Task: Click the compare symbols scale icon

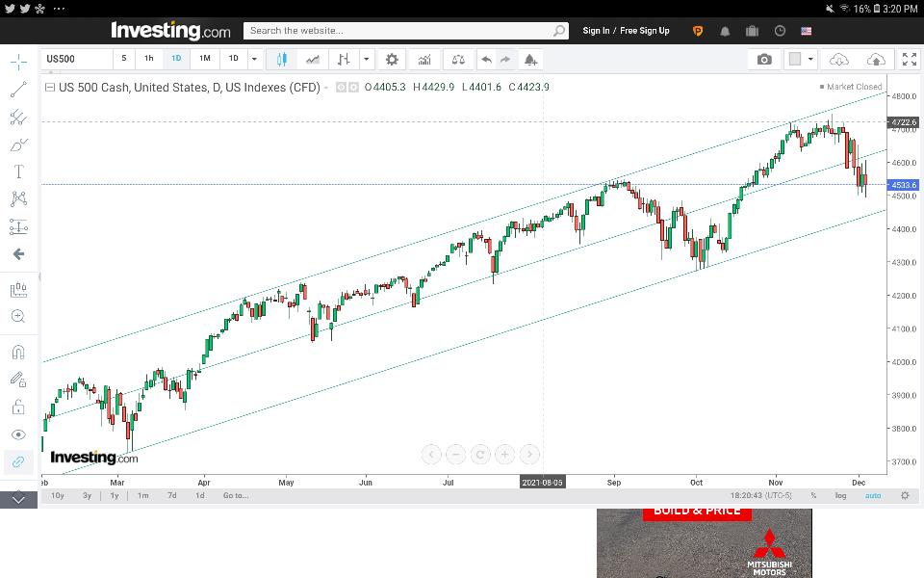Action: click(458, 59)
